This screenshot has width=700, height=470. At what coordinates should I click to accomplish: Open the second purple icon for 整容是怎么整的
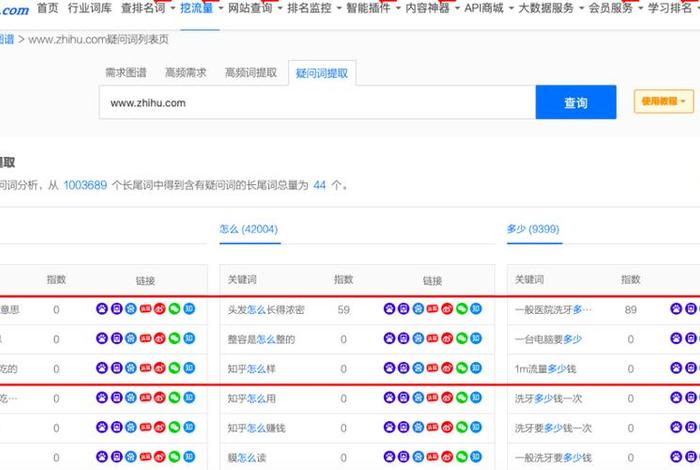coord(404,338)
